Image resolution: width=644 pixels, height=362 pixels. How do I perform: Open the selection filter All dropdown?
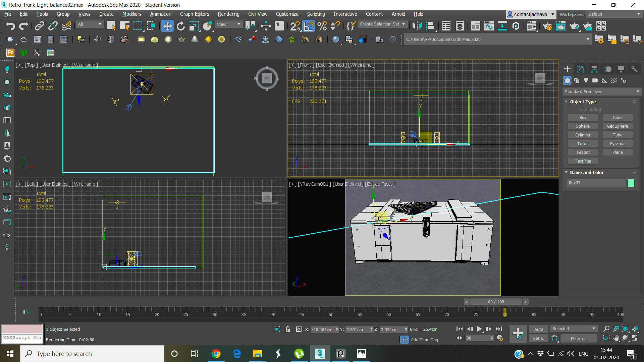90,24
